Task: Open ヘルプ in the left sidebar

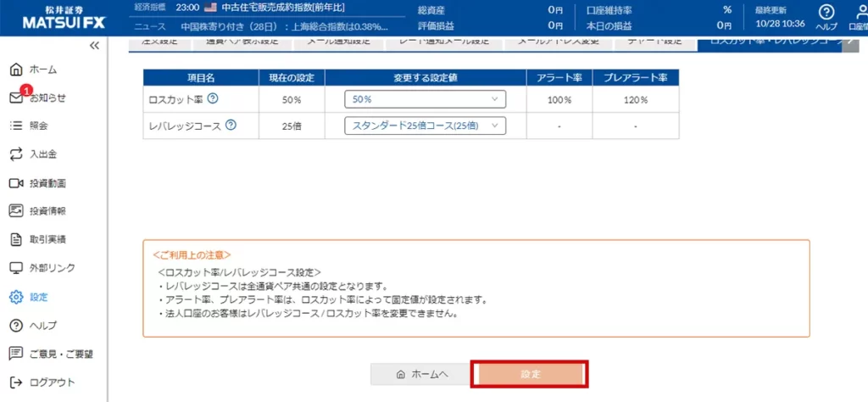Action: [x=33, y=325]
